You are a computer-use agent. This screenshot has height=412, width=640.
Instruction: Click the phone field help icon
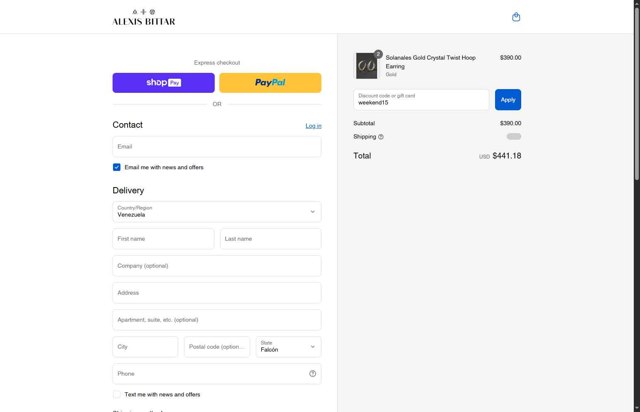[312, 374]
